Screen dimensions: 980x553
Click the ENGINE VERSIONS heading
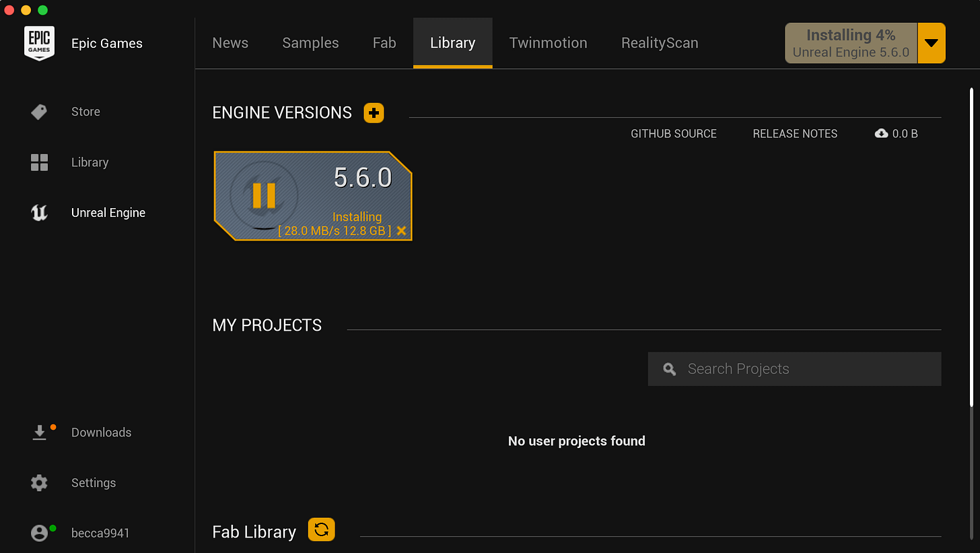pos(282,112)
